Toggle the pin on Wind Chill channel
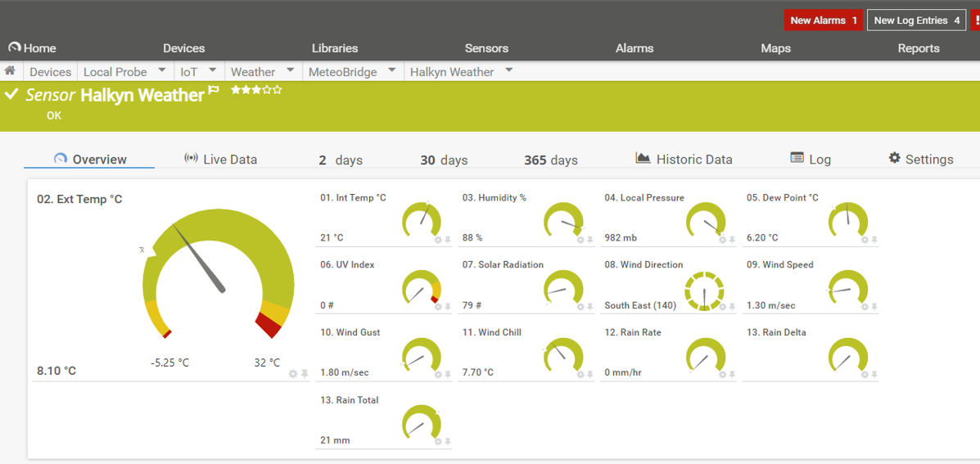The image size is (980, 464). click(x=590, y=375)
